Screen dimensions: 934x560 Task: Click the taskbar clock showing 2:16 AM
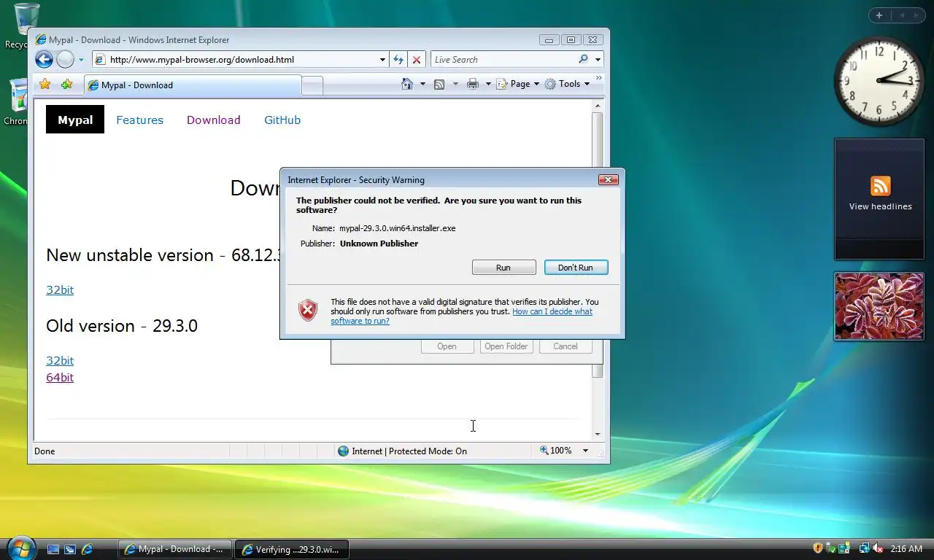click(x=906, y=549)
